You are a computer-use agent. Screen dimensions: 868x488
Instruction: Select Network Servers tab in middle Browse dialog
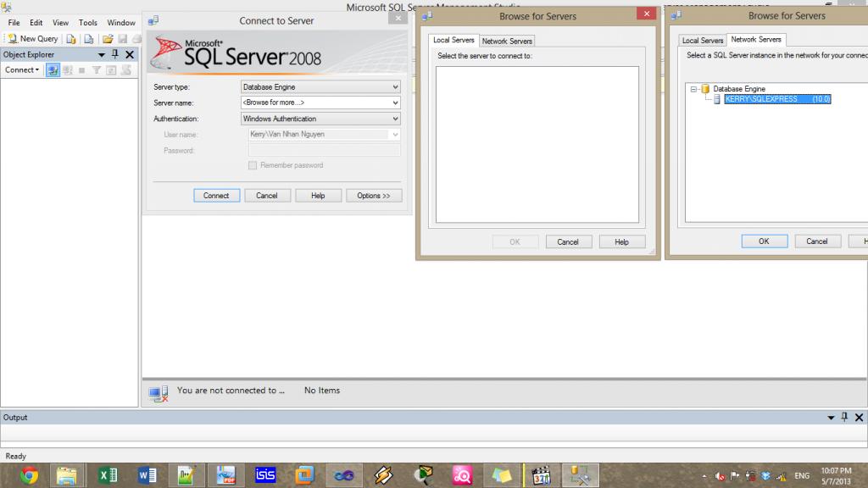point(507,41)
